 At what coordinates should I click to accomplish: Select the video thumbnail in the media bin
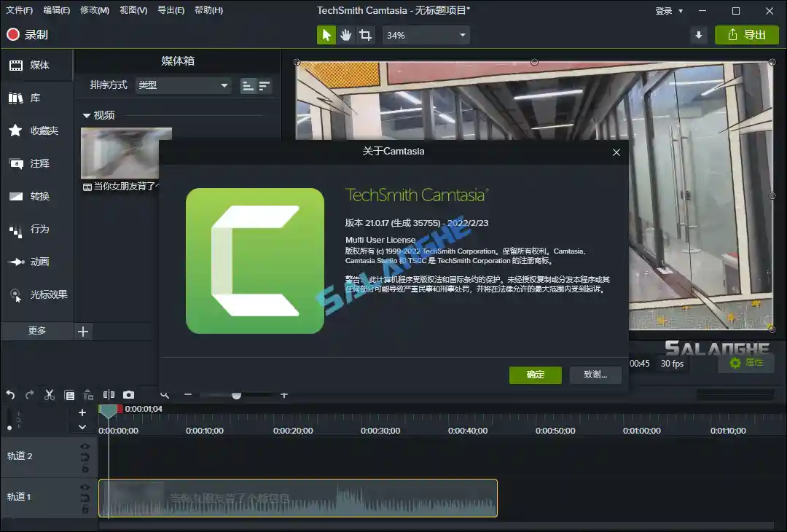pyautogui.click(x=125, y=153)
